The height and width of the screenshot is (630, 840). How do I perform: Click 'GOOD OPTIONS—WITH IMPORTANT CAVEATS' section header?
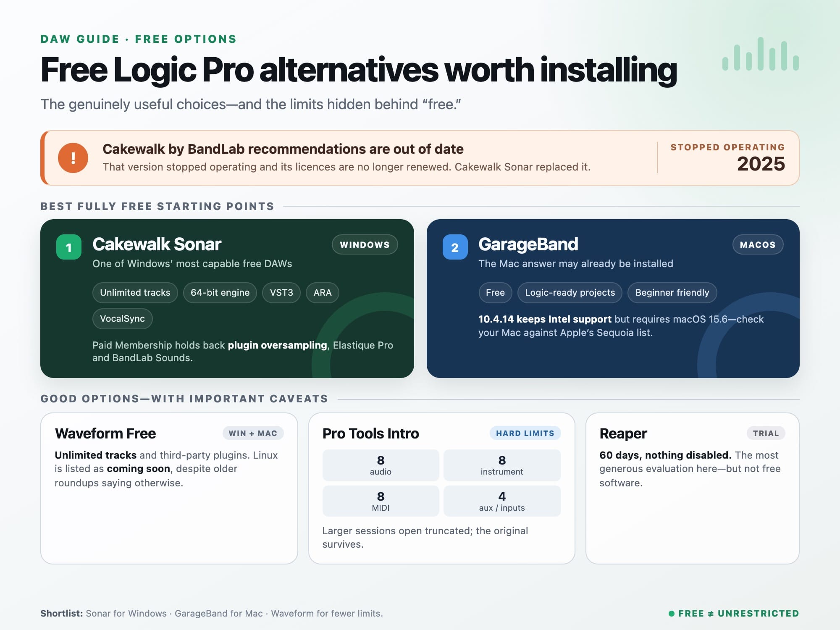coord(184,399)
